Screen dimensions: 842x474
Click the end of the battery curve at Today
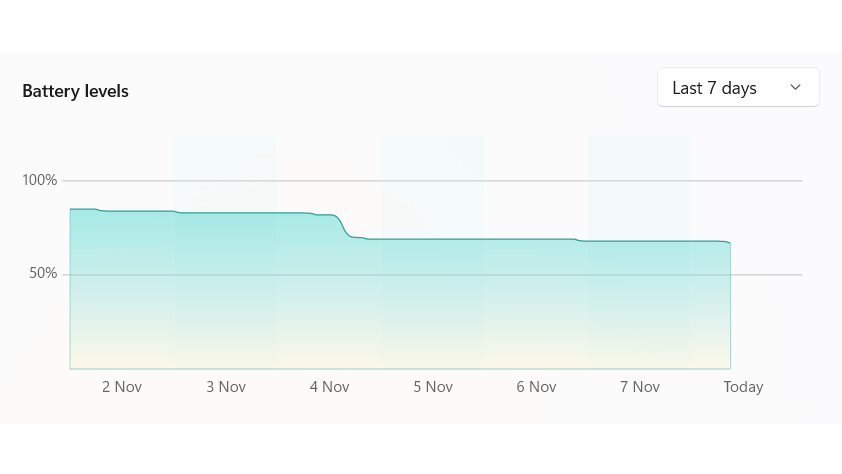tap(730, 243)
